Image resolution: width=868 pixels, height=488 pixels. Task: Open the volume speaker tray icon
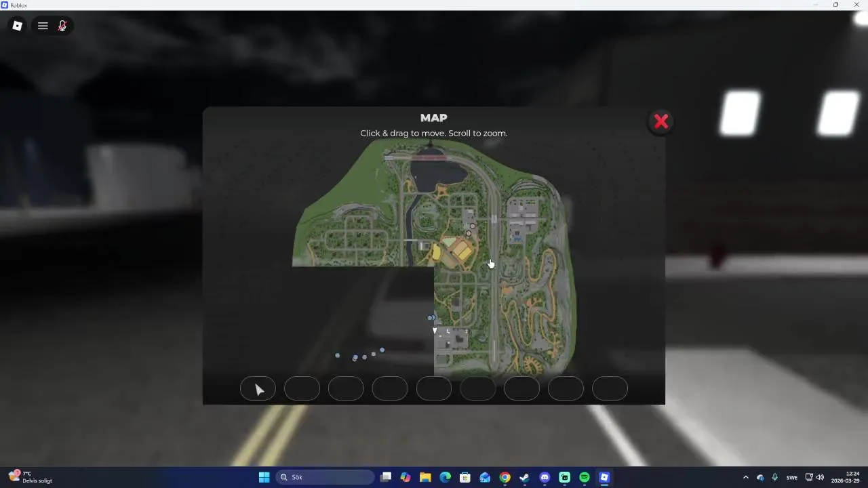[x=820, y=477]
